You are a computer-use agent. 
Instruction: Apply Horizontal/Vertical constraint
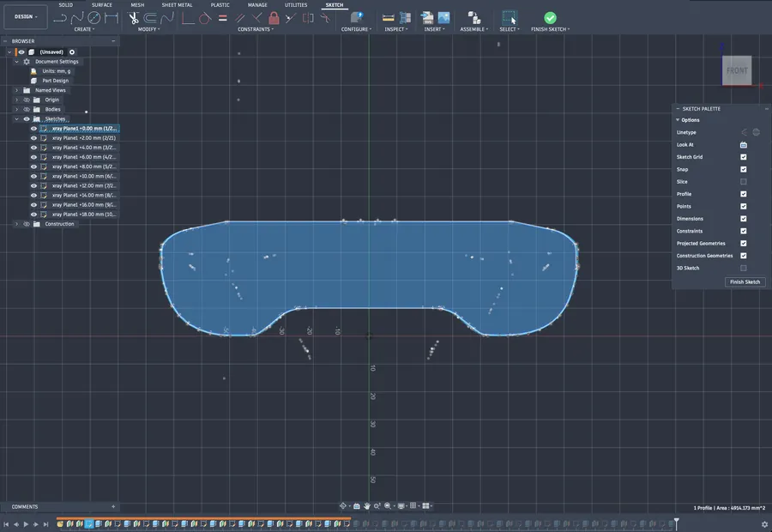pyautogui.click(x=188, y=18)
